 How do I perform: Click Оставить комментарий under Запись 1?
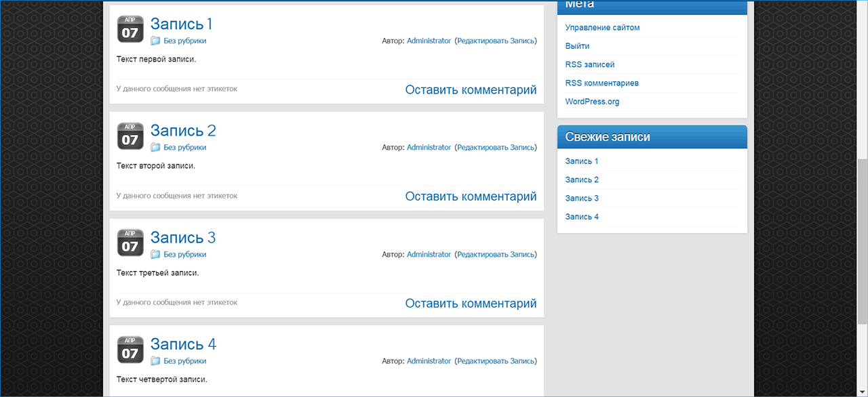(x=471, y=89)
